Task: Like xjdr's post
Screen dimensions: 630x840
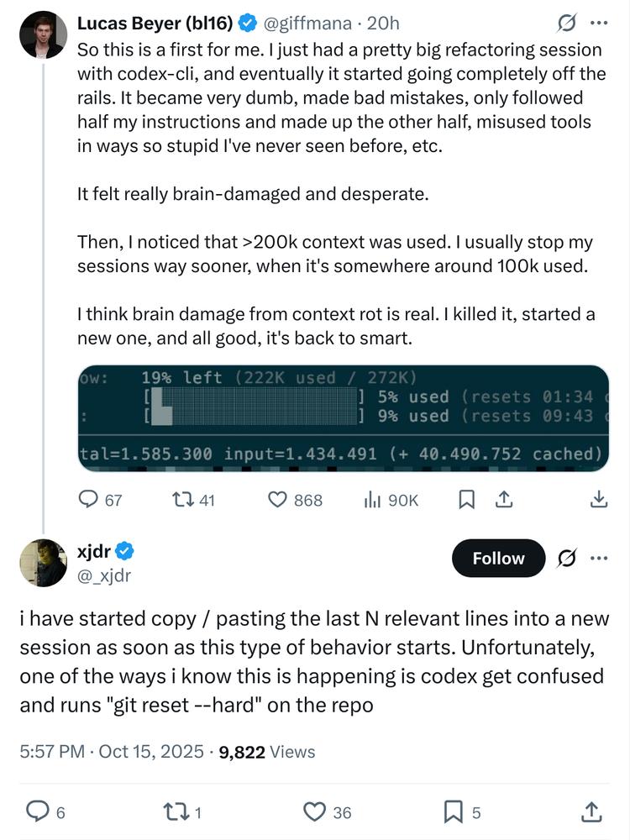Action: click(x=314, y=811)
